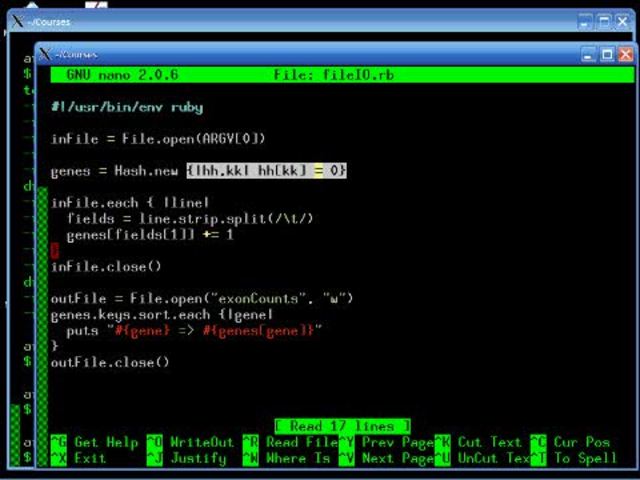Click the 'inFile.each { |line|' line

(130, 202)
